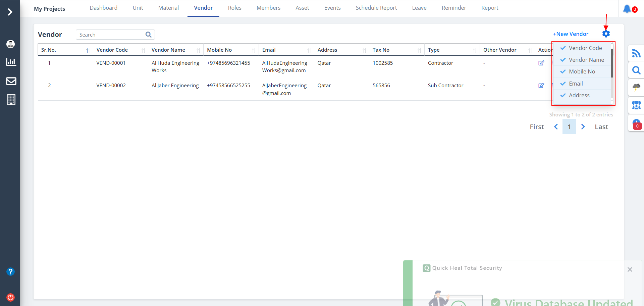Sort table by the Vendor Name column
This screenshot has height=306, width=644.
[x=168, y=50]
